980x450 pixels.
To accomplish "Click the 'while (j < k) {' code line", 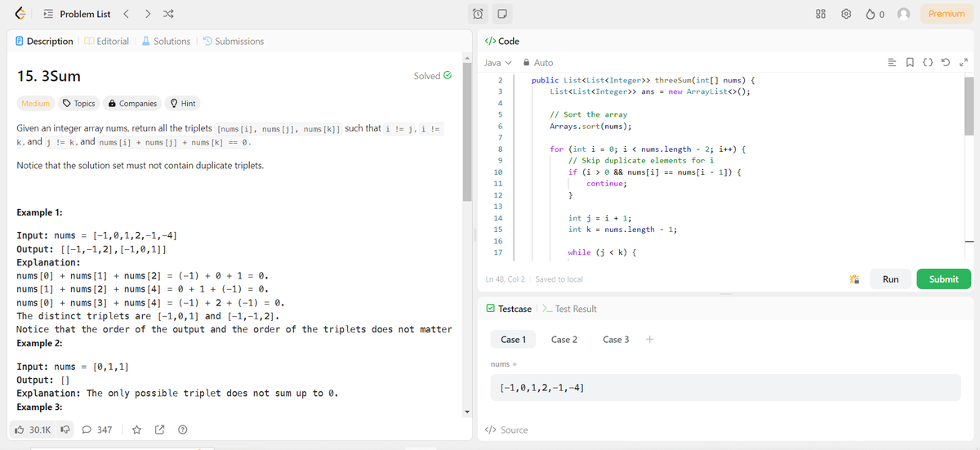I will 602,252.
